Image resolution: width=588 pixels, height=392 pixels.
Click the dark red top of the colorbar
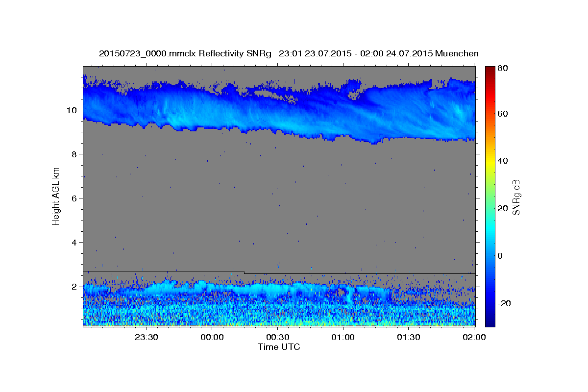(490, 71)
